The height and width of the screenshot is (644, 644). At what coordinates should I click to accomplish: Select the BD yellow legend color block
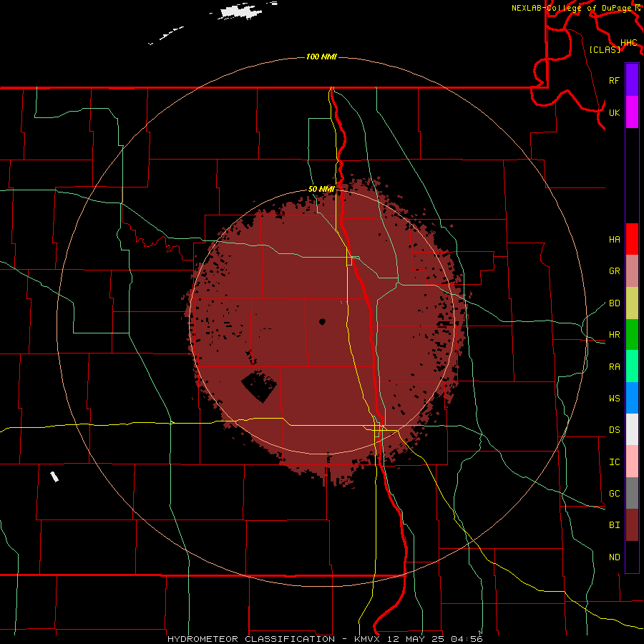[632, 303]
